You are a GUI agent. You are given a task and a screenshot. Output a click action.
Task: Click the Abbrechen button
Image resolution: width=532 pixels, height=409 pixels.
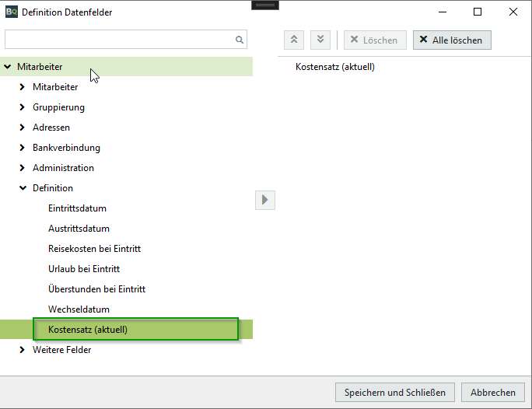(492, 393)
